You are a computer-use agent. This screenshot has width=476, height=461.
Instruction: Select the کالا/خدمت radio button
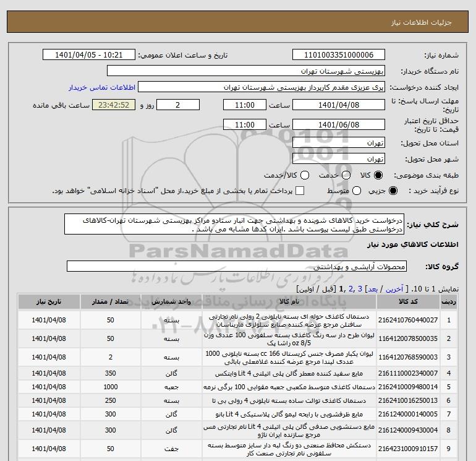pos(305,175)
